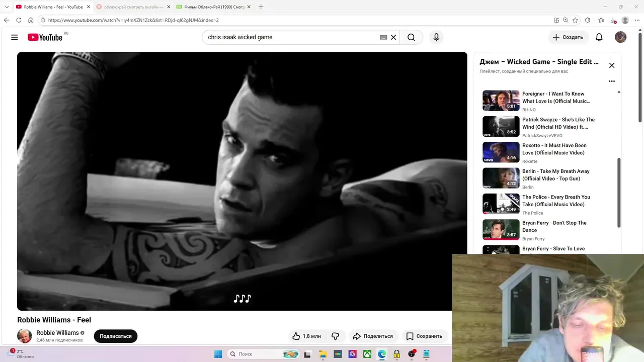Click the zoom magnifier icon in address bar
Screen dimensions: 644x362
point(566,20)
